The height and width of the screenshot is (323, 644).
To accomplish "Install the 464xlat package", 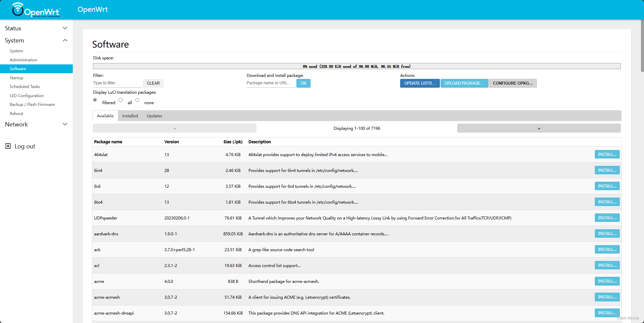I will [607, 154].
